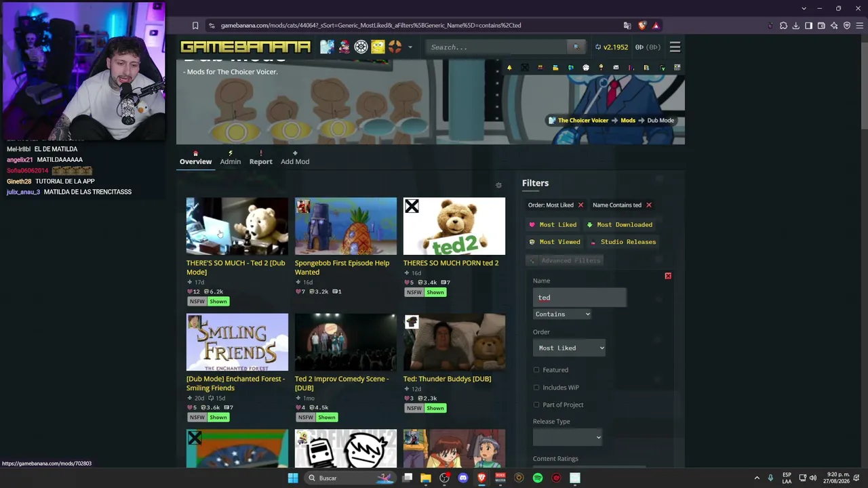Open the Add Mod tab

point(295,158)
